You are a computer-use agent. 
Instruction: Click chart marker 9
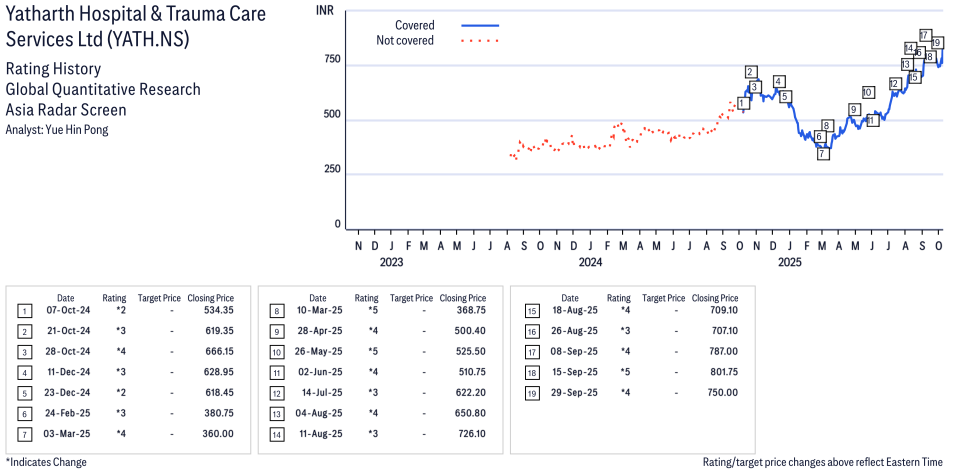(854, 109)
